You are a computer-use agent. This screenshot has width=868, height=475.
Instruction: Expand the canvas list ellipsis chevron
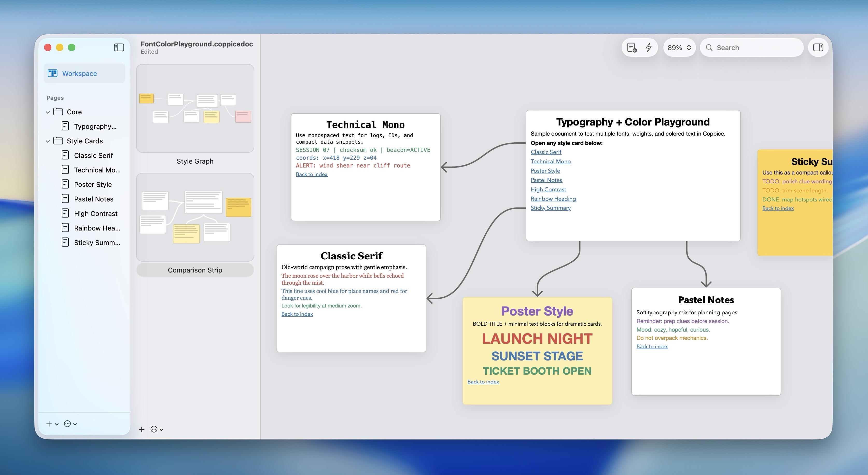(162, 430)
